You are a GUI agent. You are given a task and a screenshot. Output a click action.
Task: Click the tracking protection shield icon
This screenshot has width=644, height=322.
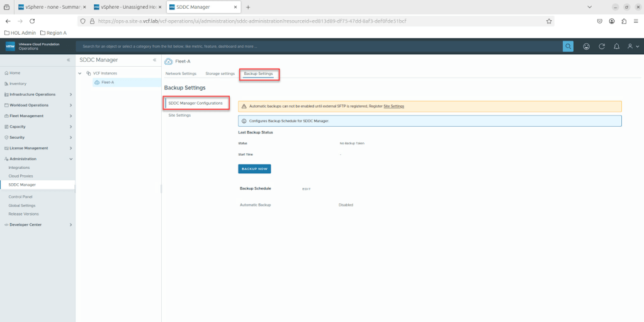(82, 21)
